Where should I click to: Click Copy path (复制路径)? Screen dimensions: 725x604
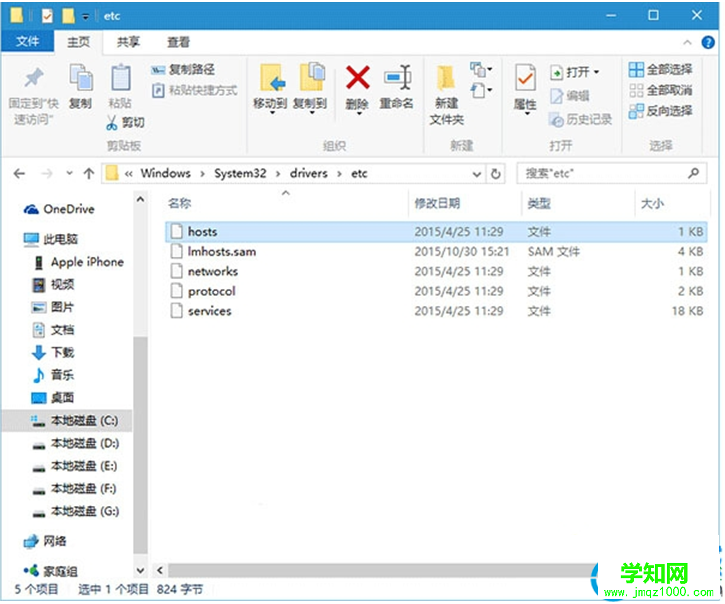tap(183, 70)
